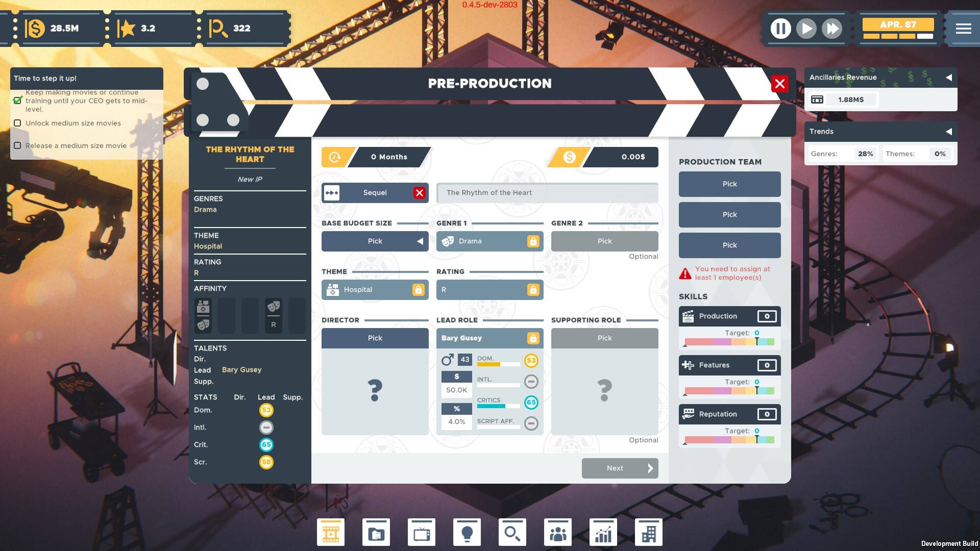Open the magnifying glass search icon
The width and height of the screenshot is (980, 551).
[512, 533]
